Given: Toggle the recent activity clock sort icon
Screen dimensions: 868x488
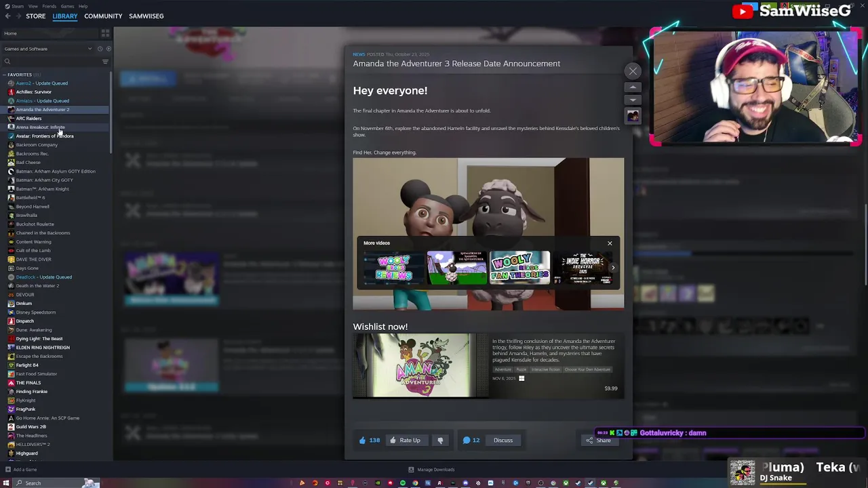Looking at the screenshot, I should (100, 49).
